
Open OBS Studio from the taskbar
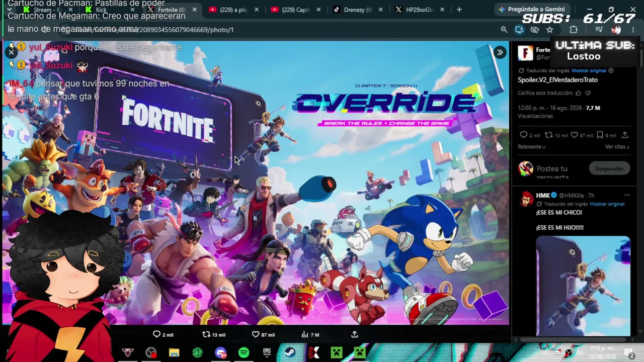(x=151, y=353)
